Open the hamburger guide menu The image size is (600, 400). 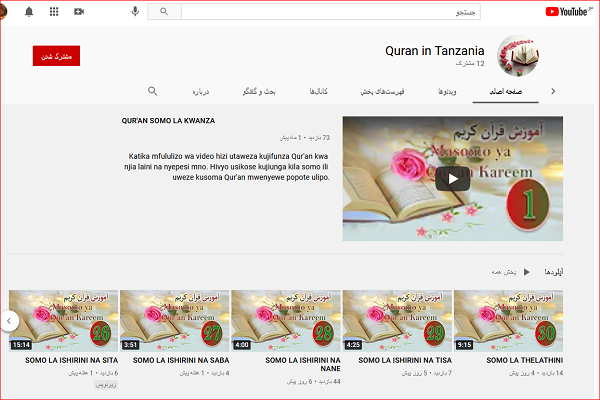click(x=593, y=11)
